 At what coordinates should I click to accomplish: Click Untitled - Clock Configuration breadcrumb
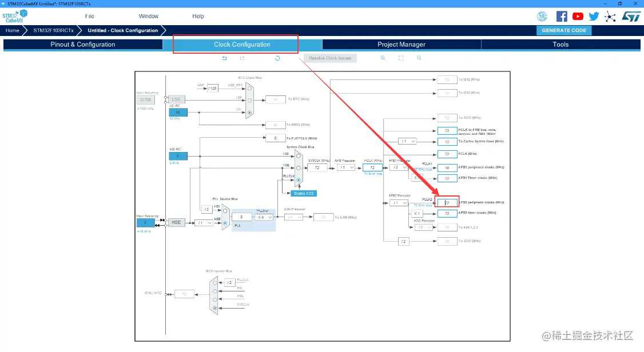coord(123,30)
